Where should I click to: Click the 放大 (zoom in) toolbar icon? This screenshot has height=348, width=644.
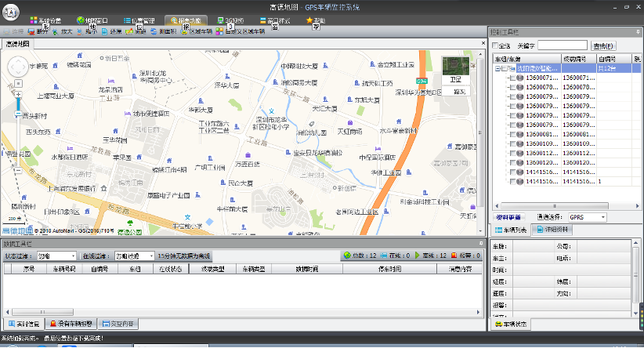pyautogui.click(x=60, y=31)
